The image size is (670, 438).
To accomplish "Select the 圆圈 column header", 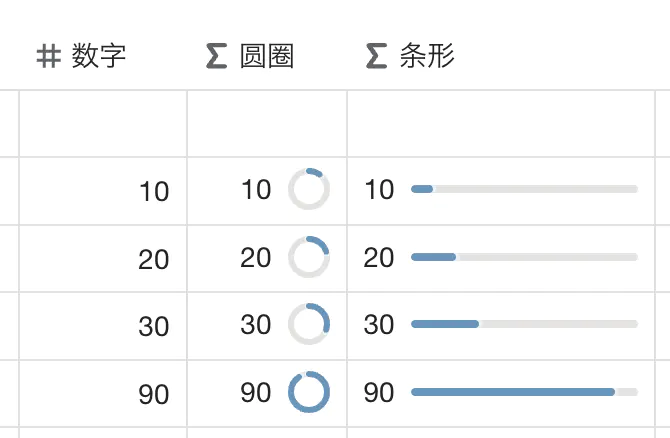I will coord(266,57).
